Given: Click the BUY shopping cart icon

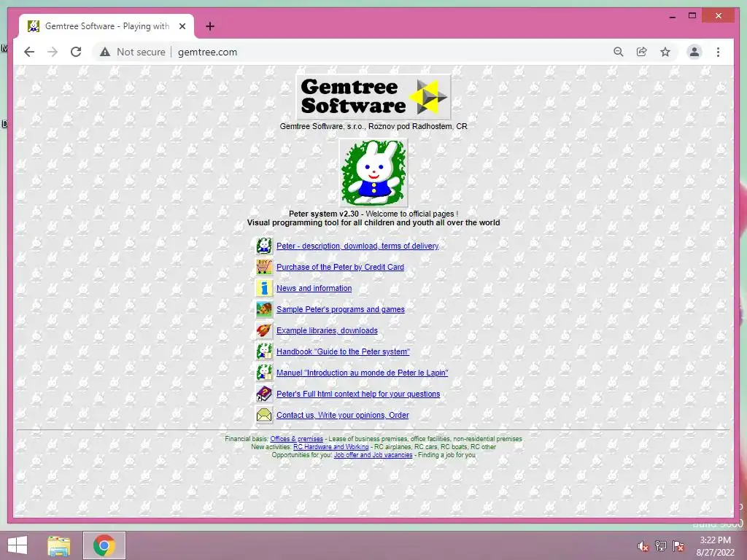Looking at the screenshot, I should pyautogui.click(x=264, y=267).
